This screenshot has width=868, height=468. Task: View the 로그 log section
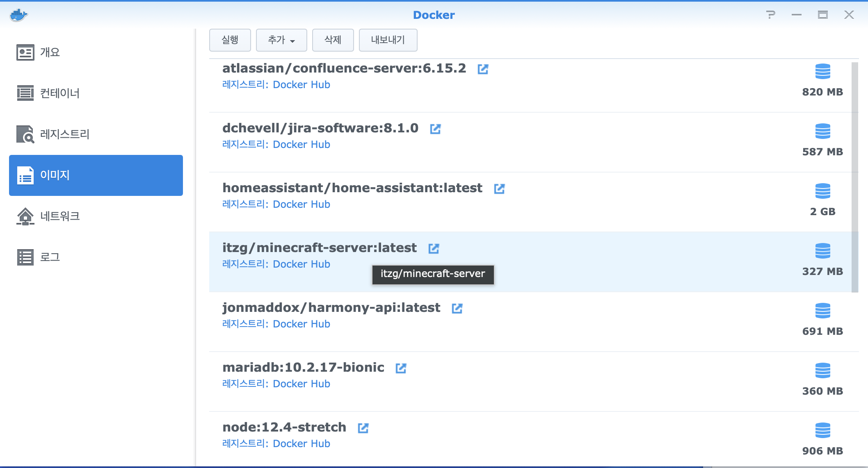point(50,257)
